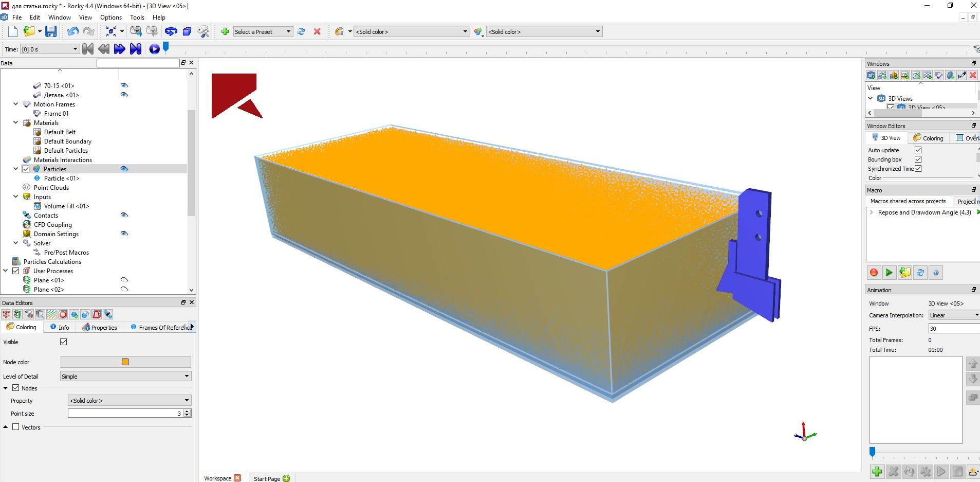Click the Save project icon

pos(50,31)
